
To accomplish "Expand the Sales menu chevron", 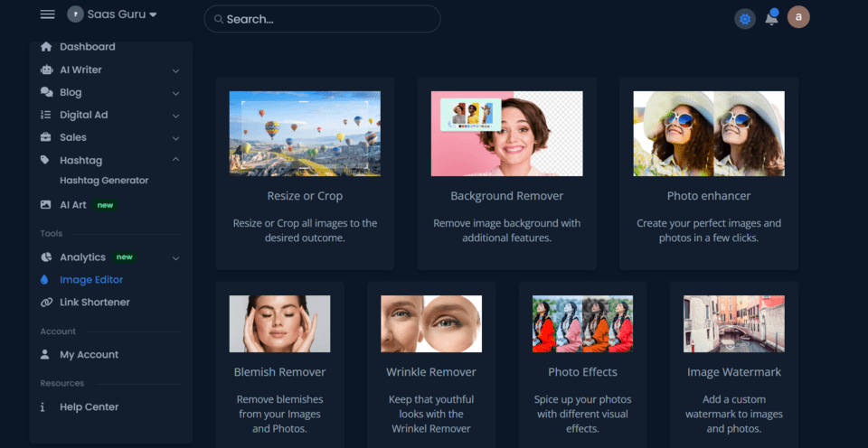I will [x=175, y=138].
